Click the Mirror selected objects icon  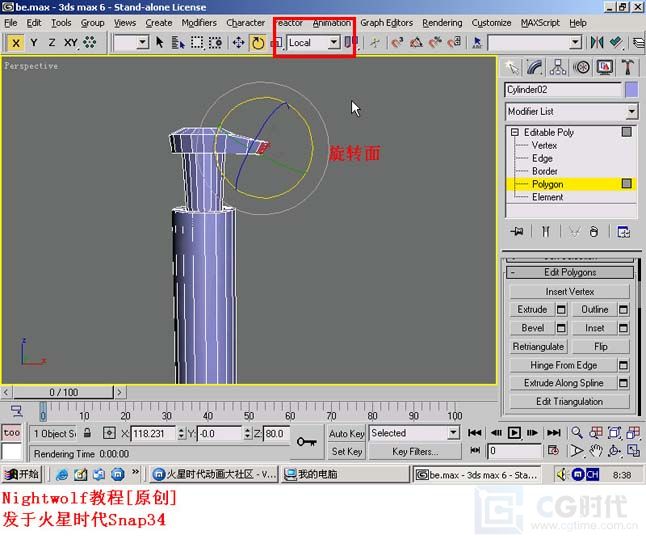coord(597,42)
